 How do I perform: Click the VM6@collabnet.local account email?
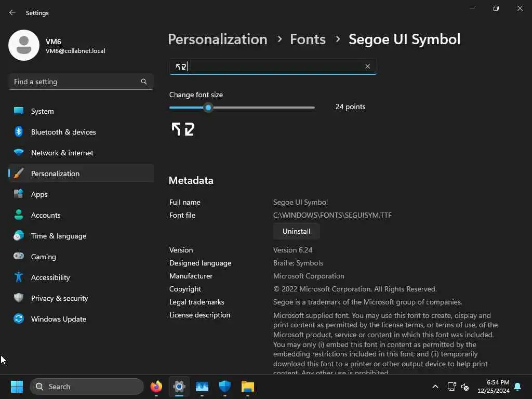75,51
